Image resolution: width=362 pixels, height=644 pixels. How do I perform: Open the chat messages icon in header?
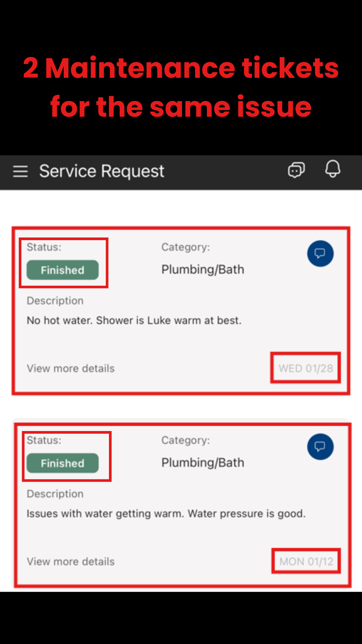pyautogui.click(x=296, y=170)
